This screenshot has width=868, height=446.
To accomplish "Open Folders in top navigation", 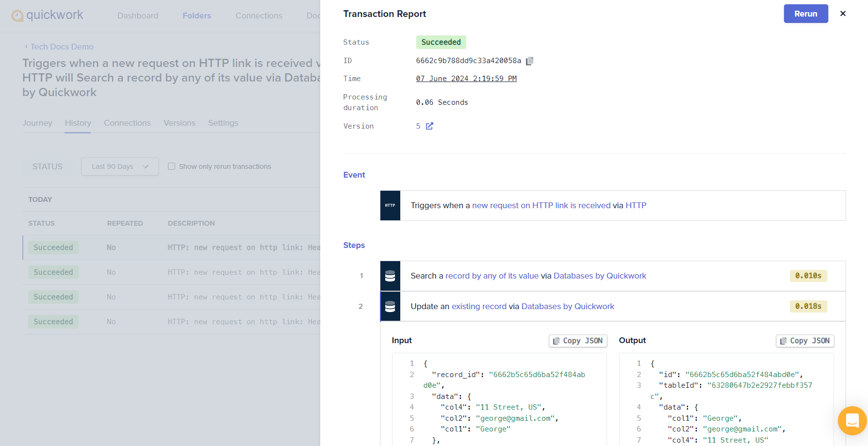I will click(x=197, y=16).
